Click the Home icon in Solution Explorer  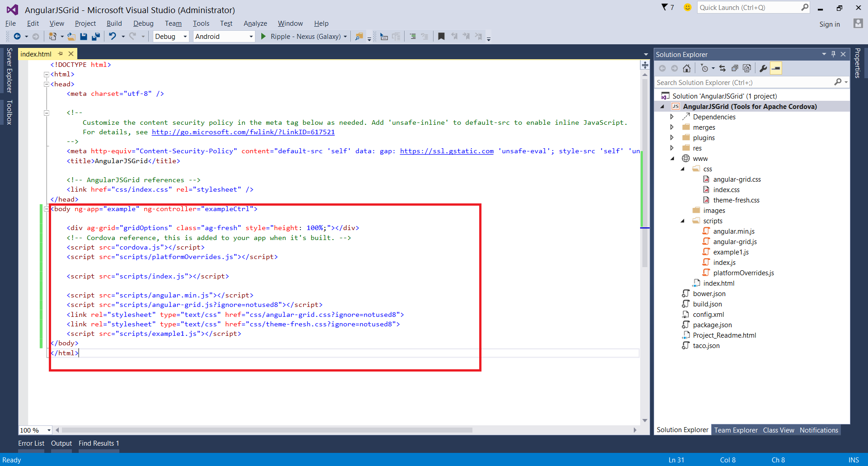click(687, 68)
